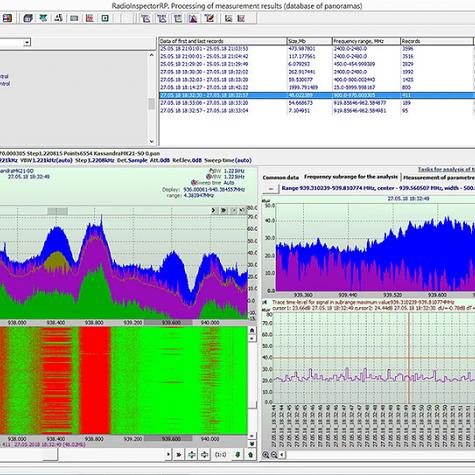The width and height of the screenshot is (475, 475).
Task: Click the graph with red pencil toolbar icon
Action: (x=209, y=18)
